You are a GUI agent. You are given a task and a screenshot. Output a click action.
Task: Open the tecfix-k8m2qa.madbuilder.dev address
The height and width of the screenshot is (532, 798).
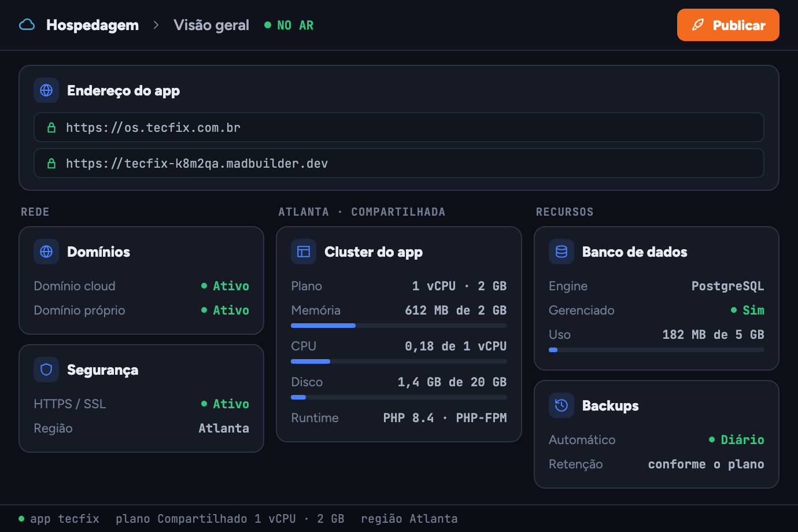[399, 163]
